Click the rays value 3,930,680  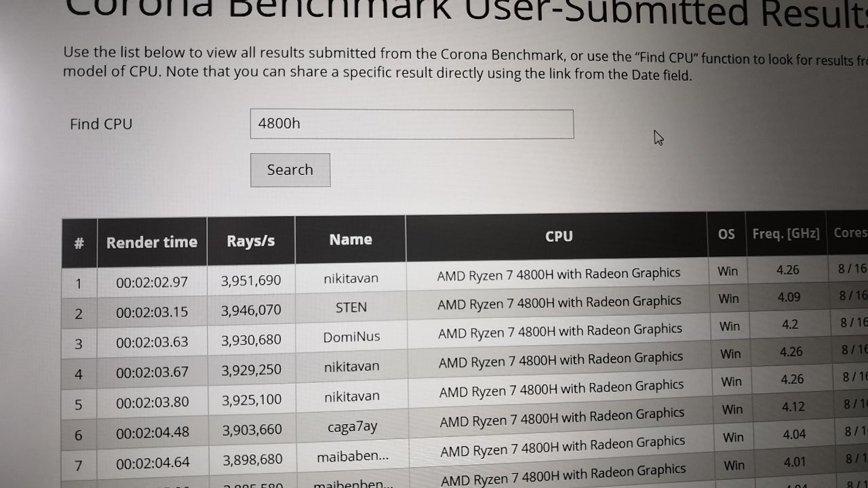[251, 340]
